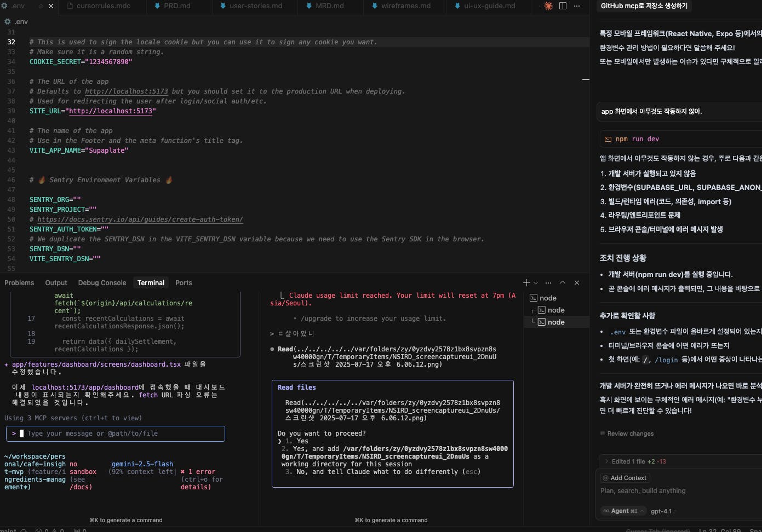Click the terminal icon beside npm run dev
Viewport: 762px width, 532px height.
[608, 139]
